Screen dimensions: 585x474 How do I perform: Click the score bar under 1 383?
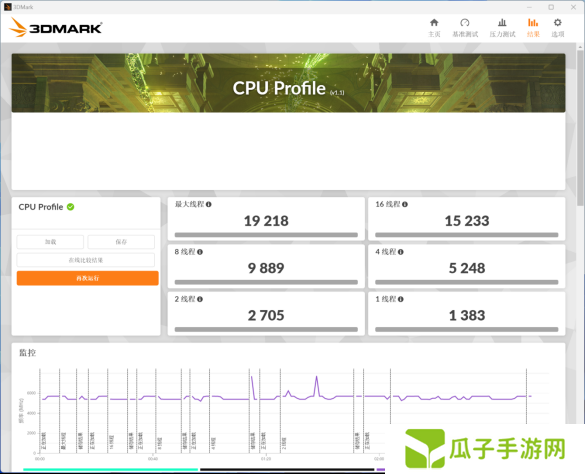click(x=467, y=329)
